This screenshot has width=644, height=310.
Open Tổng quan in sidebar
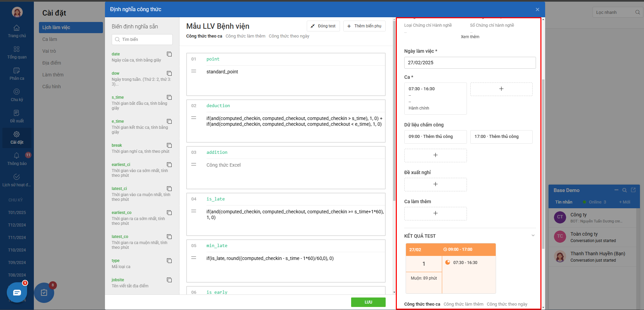[x=17, y=52]
